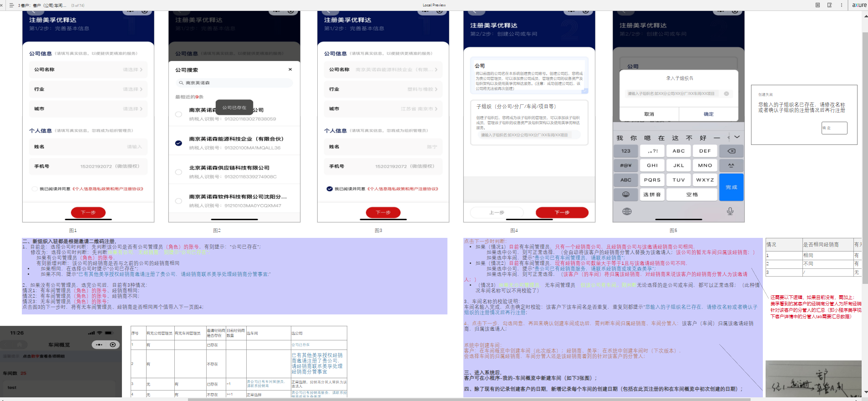868x401 pixels.
Task: Expand keyboard candidate words chevron
Action: 737,137
